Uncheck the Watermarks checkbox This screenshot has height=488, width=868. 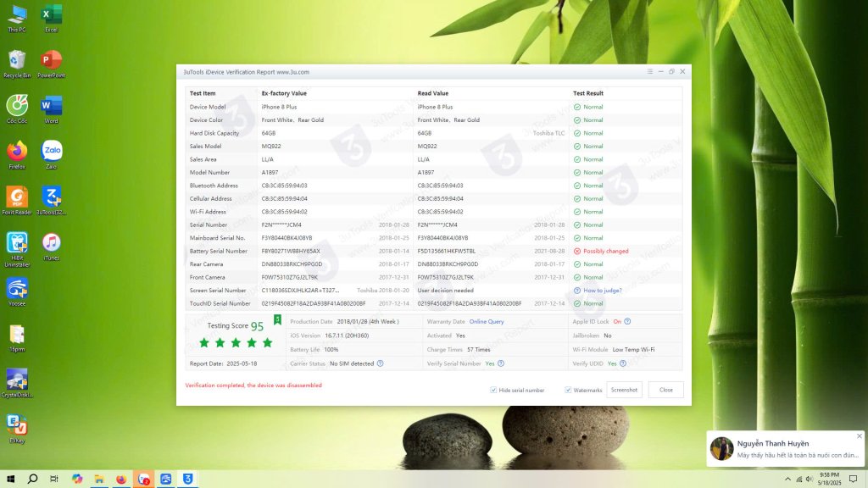pos(568,391)
